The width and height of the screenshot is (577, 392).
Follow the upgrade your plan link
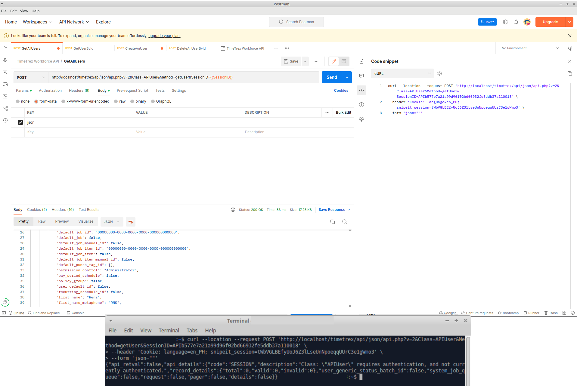164,36
